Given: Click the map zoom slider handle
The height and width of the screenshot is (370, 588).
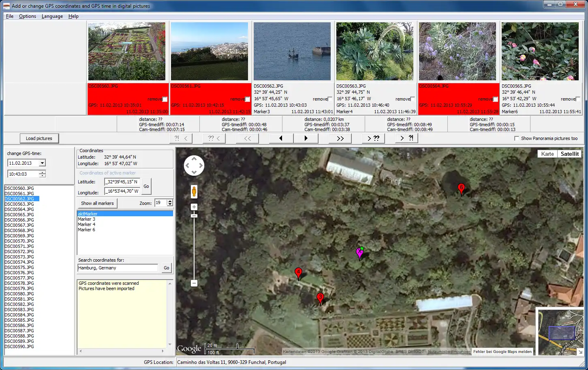Looking at the screenshot, I should point(194,216).
